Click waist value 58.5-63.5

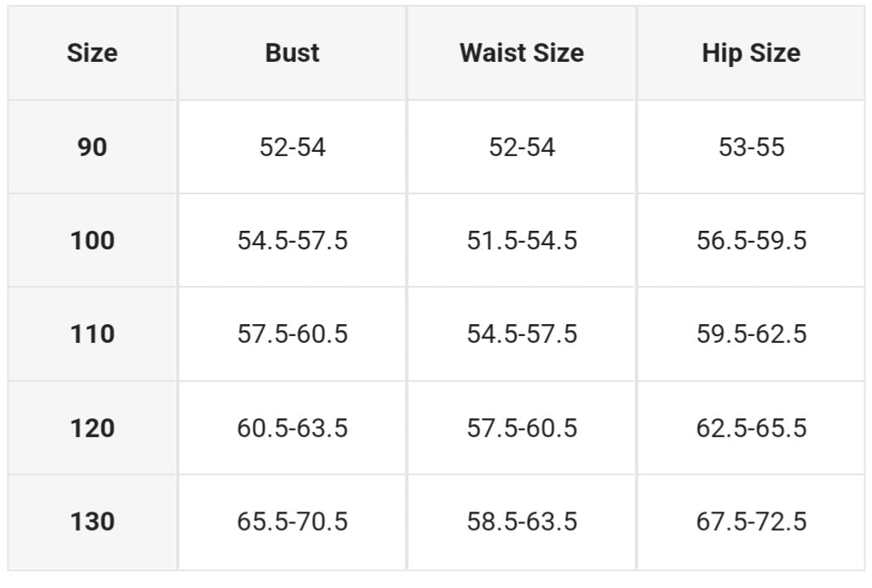click(x=522, y=521)
